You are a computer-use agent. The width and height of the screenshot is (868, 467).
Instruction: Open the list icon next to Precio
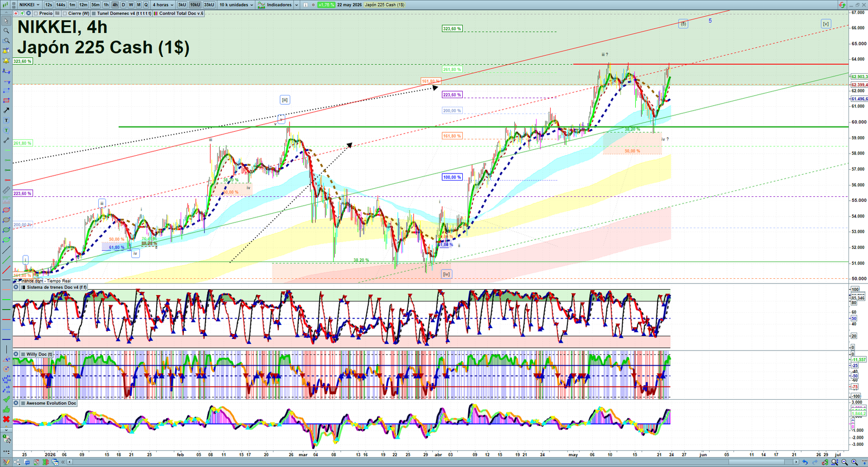click(x=57, y=13)
